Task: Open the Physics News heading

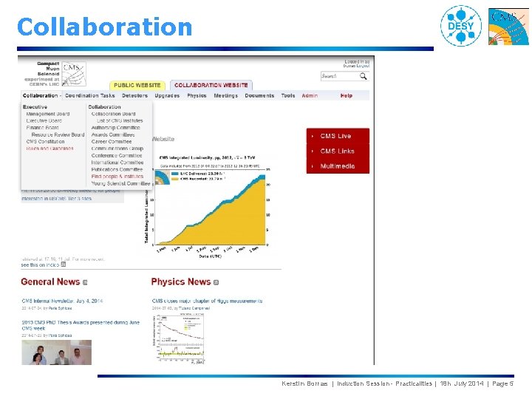Action: tap(181, 282)
